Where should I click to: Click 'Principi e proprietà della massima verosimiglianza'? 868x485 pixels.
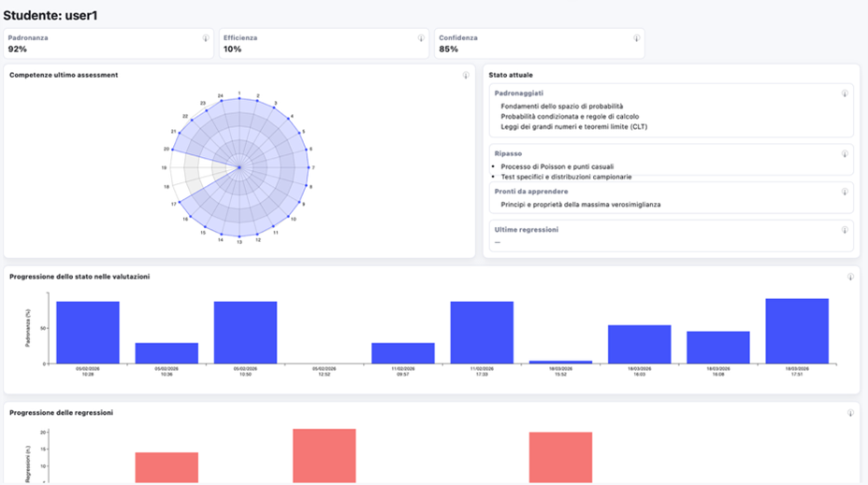click(x=581, y=205)
